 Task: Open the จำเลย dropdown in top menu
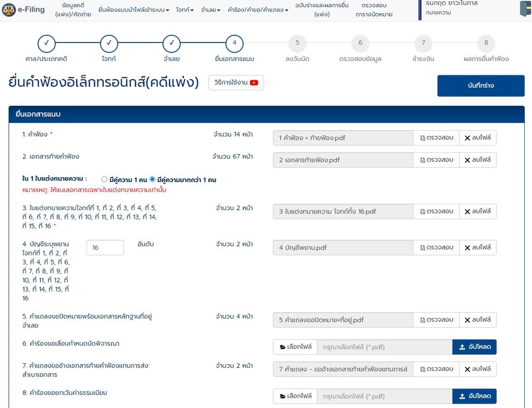[x=211, y=10]
